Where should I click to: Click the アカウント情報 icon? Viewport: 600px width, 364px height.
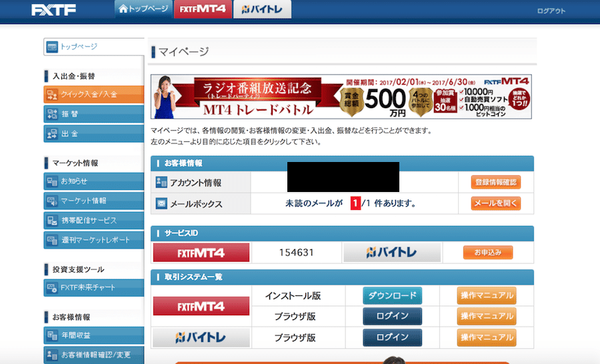tap(161, 182)
